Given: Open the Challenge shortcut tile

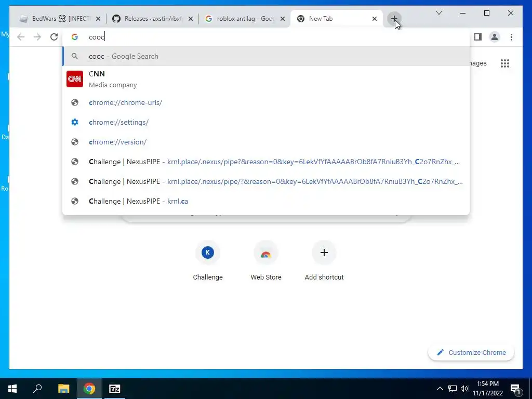Looking at the screenshot, I should pos(208,261).
